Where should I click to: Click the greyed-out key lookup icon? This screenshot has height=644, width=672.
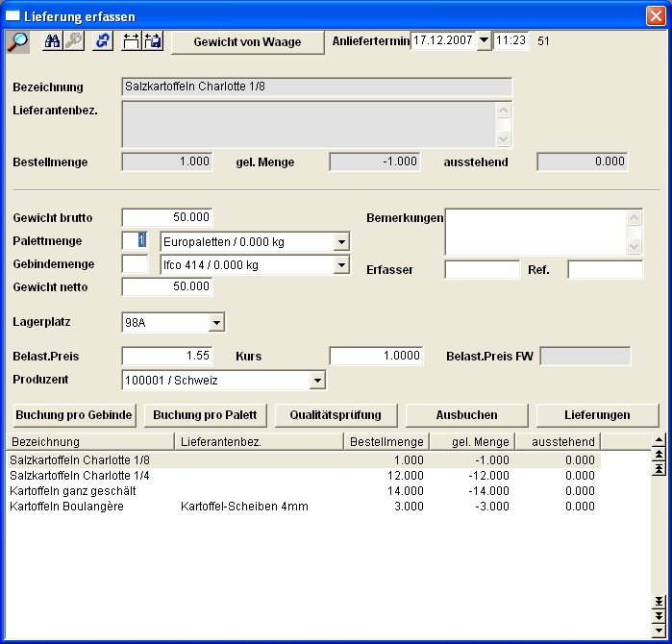coord(74,41)
